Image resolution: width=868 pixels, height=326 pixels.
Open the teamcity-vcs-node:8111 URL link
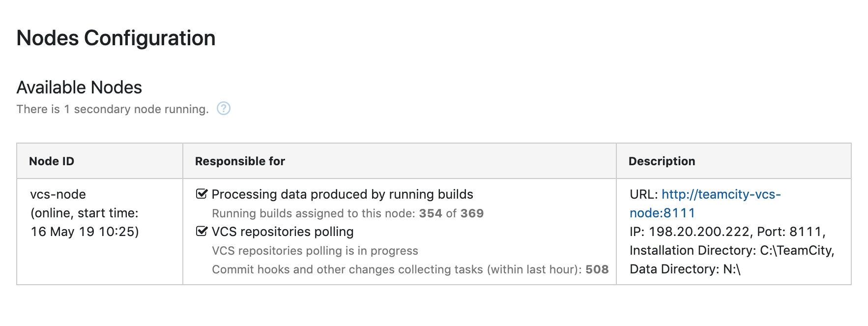705,204
